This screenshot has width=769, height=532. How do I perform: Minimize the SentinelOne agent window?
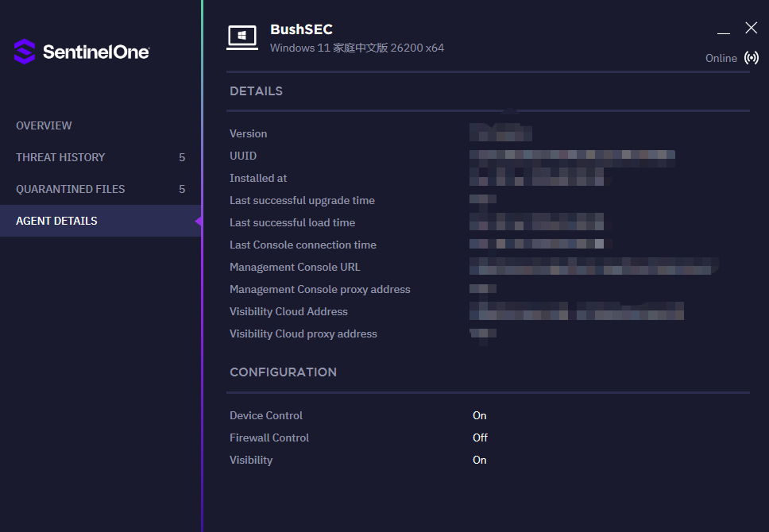click(724, 29)
